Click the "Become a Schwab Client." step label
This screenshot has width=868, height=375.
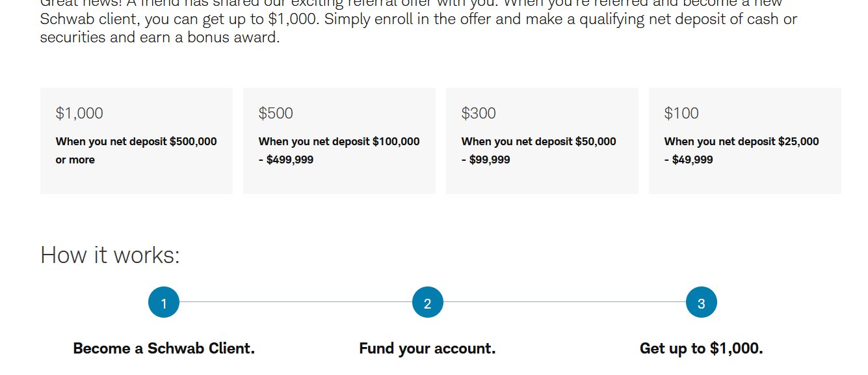164,348
